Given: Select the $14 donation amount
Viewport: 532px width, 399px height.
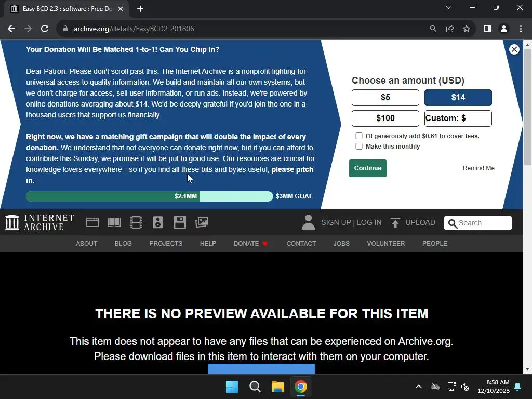Looking at the screenshot, I should (458, 98).
